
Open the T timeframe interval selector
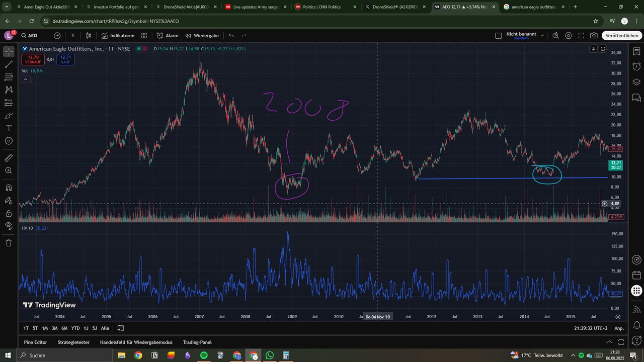[x=73, y=36]
